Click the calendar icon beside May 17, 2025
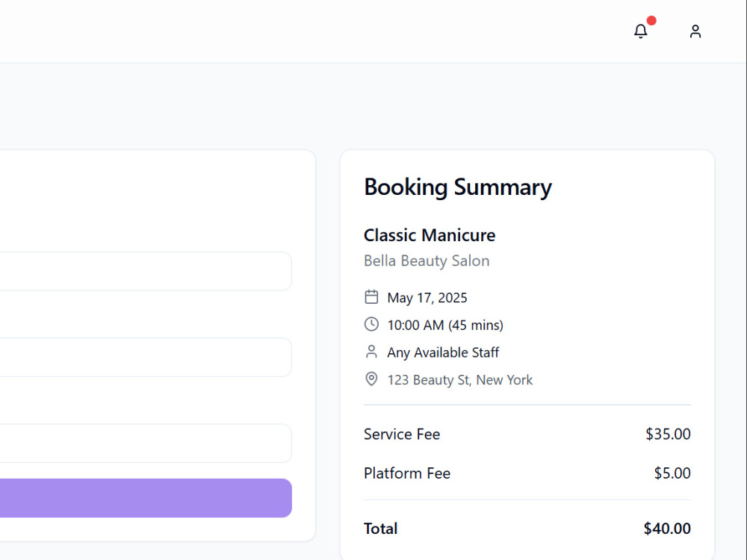Screen dimensions: 747x560 [371, 297]
